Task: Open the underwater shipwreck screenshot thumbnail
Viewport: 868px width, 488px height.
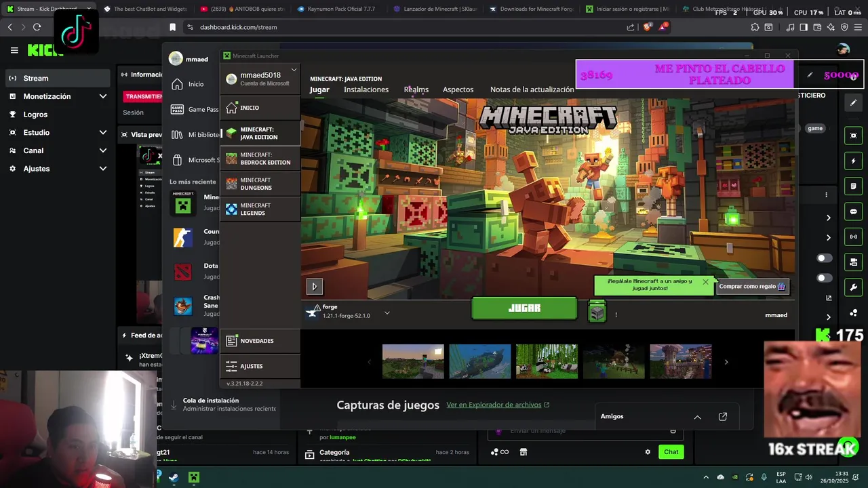Action: tap(479, 361)
